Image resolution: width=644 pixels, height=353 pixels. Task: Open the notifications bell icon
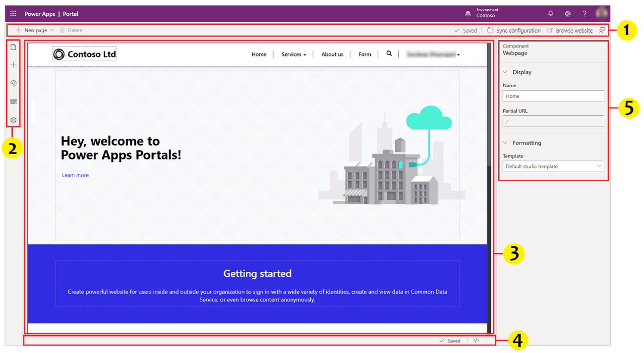pyautogui.click(x=550, y=14)
